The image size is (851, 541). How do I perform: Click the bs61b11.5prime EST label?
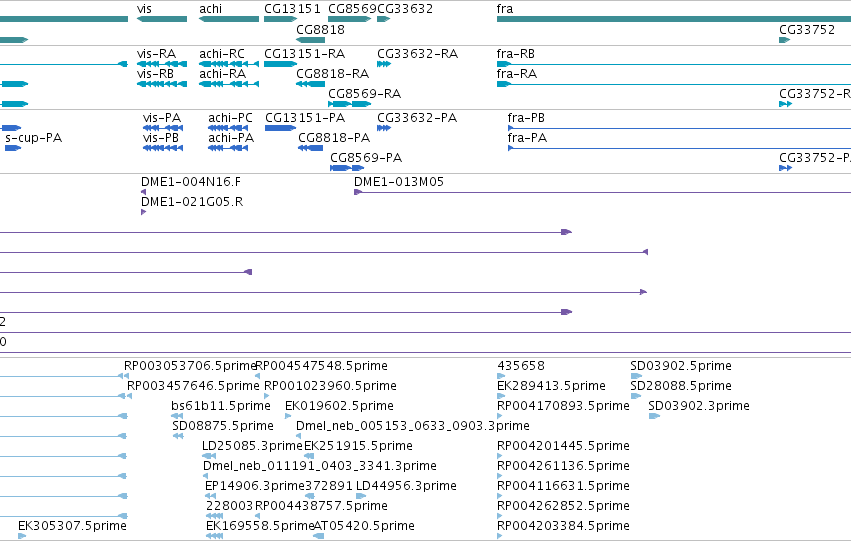[220, 406]
